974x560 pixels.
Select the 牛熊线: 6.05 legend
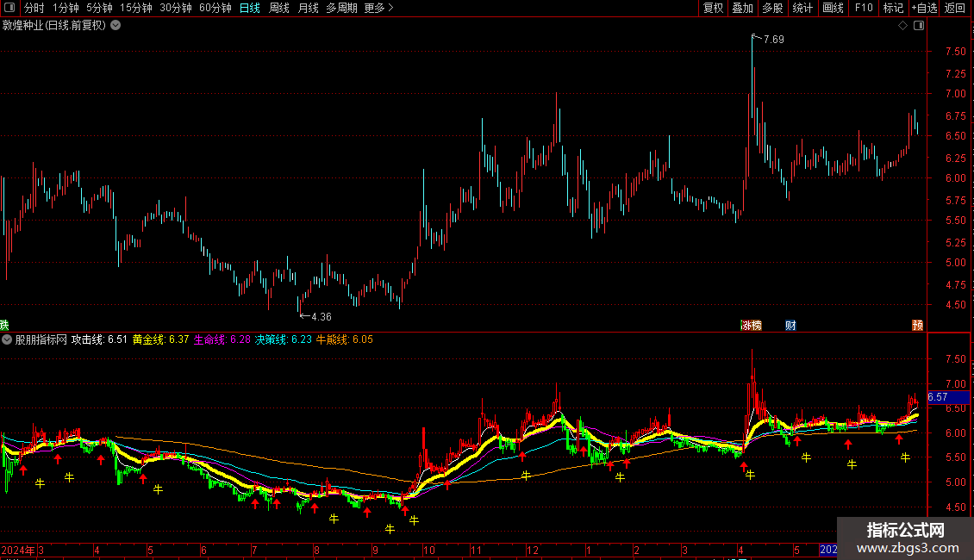click(345, 339)
